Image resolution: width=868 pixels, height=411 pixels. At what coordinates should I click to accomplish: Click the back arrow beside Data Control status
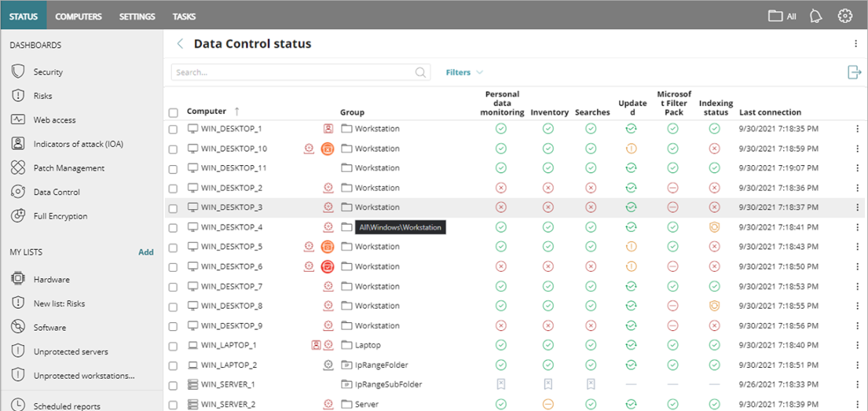180,44
